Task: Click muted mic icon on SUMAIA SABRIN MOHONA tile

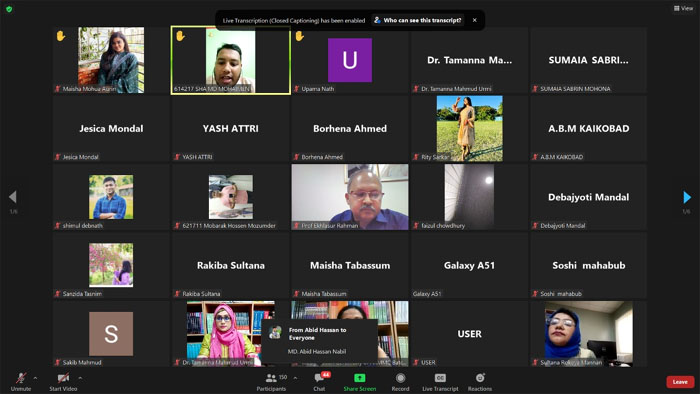Action: click(x=535, y=89)
